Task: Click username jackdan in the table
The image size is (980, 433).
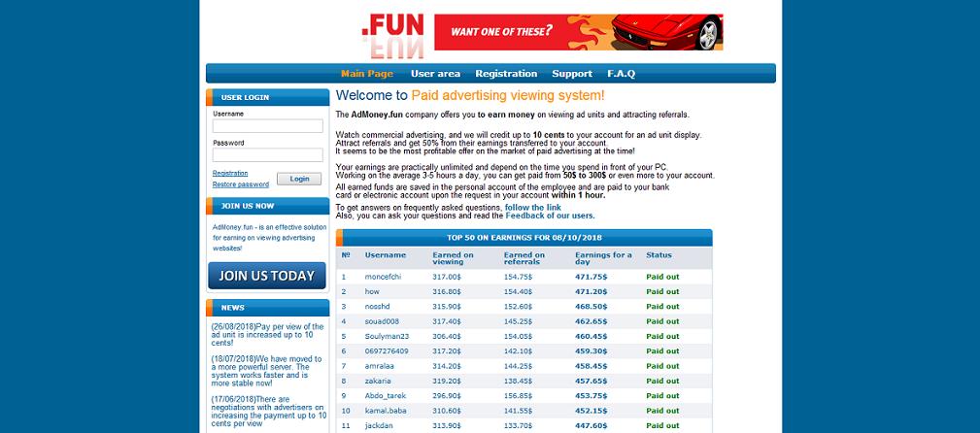Action: [x=378, y=426]
